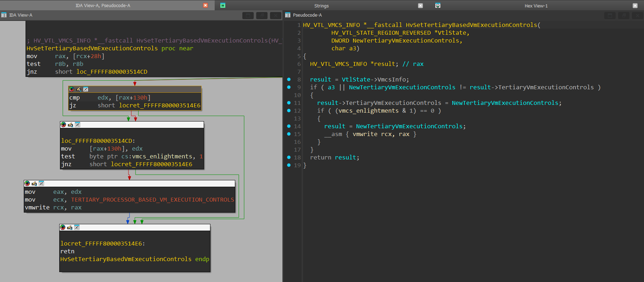Toggle breakpoint dot on pseudocode line 18
This screenshot has height=282, width=644.
point(289,157)
